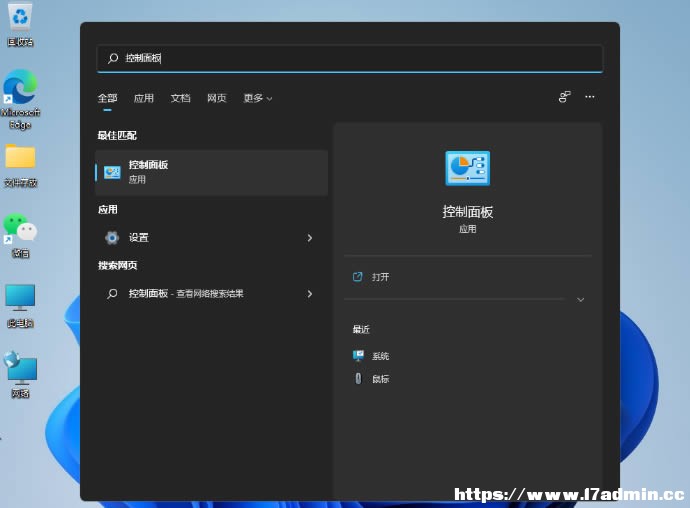Open the recent item 系统

380,356
